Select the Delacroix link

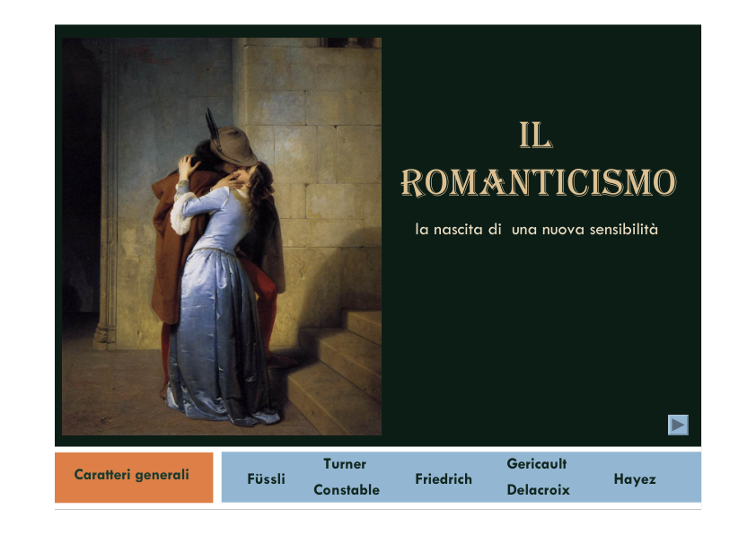coord(538,490)
